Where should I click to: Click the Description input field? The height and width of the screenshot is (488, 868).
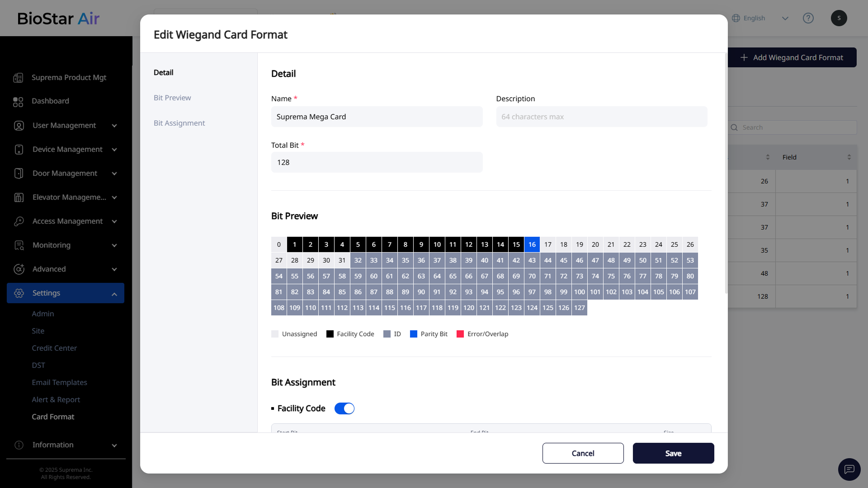tap(601, 117)
